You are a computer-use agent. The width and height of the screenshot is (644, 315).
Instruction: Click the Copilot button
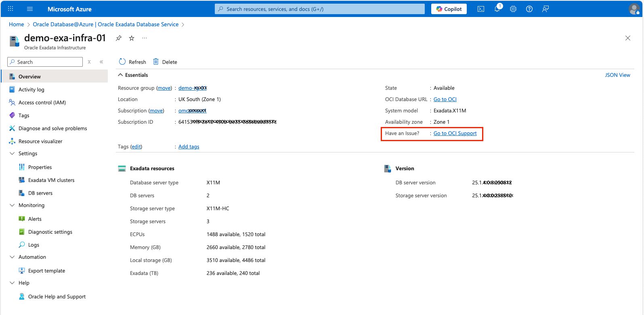tap(449, 9)
